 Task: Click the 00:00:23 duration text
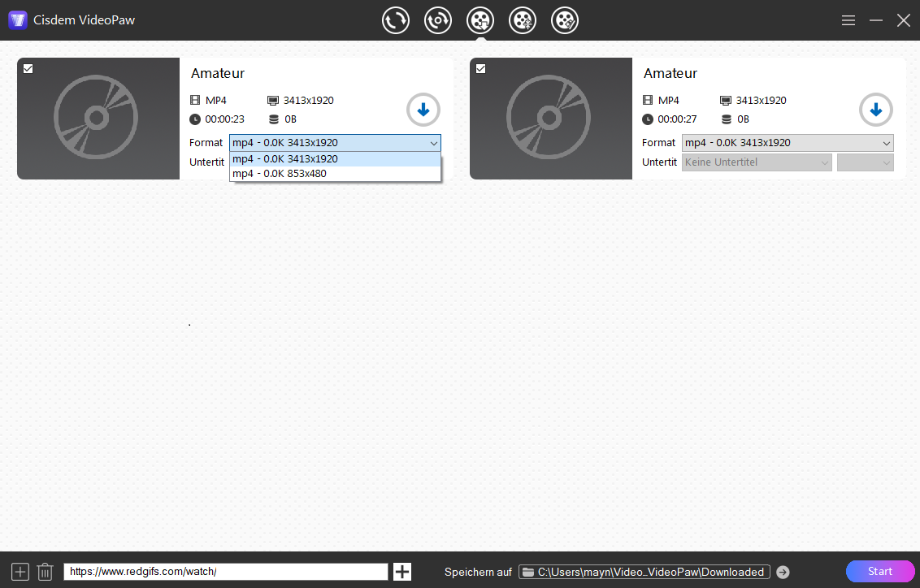[225, 119]
